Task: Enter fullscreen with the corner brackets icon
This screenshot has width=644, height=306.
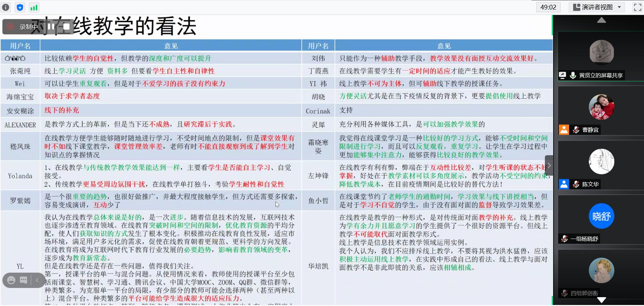Action: point(637,7)
